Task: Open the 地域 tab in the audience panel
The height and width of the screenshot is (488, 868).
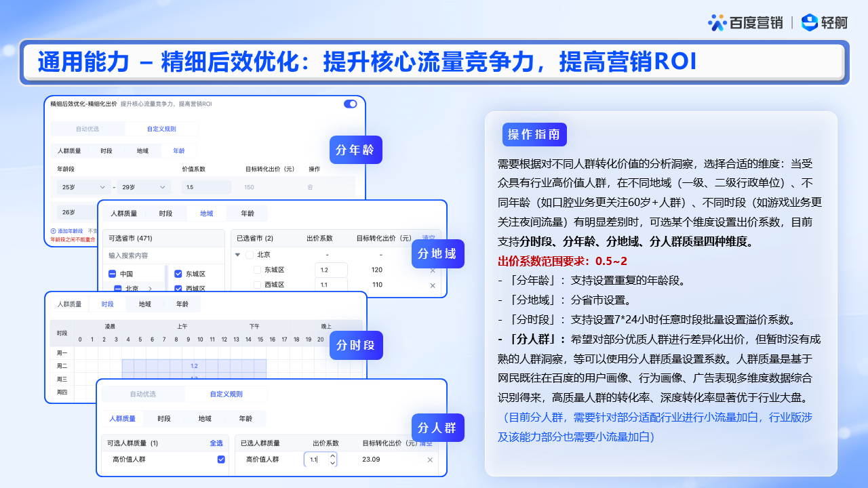Action: tap(205, 419)
